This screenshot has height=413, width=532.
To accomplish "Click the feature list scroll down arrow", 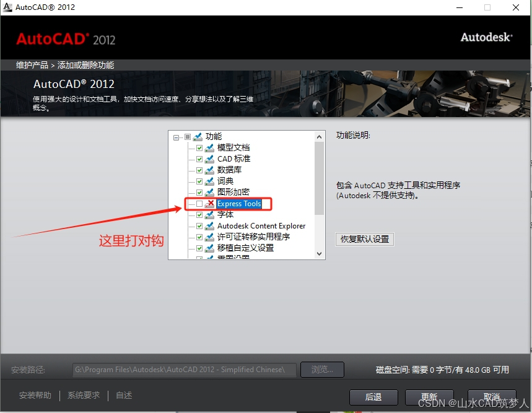I will [319, 253].
